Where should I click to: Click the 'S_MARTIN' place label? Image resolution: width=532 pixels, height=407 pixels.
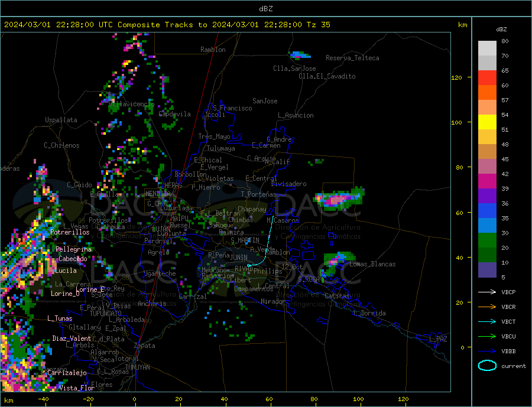(x=245, y=240)
